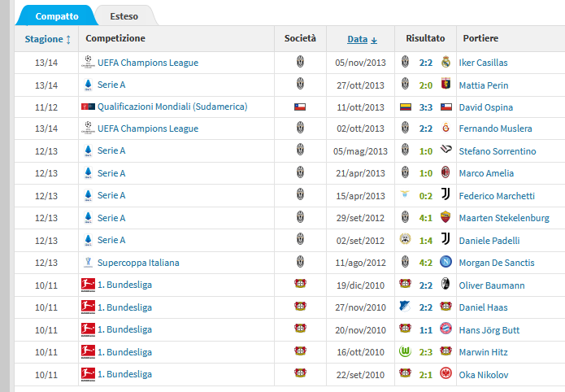Open the 3:3 Colombia-Chile match result

426,107
